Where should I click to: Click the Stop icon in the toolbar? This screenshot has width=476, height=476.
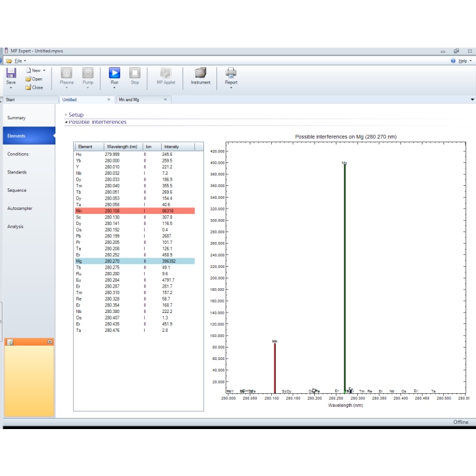pos(134,72)
